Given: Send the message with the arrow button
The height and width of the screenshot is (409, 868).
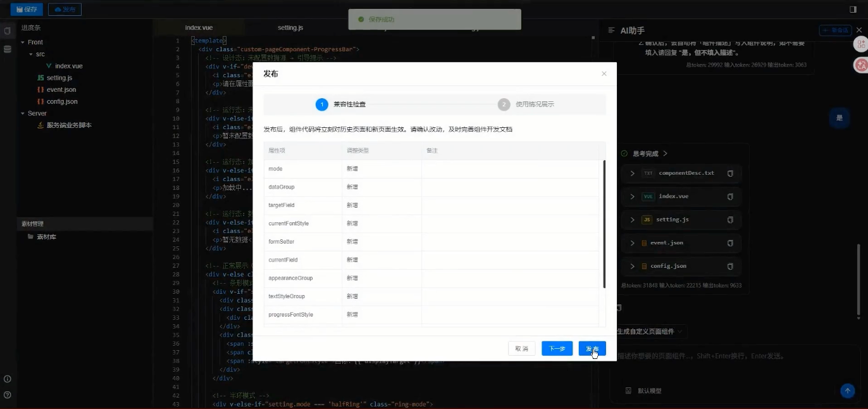Looking at the screenshot, I should (x=848, y=391).
